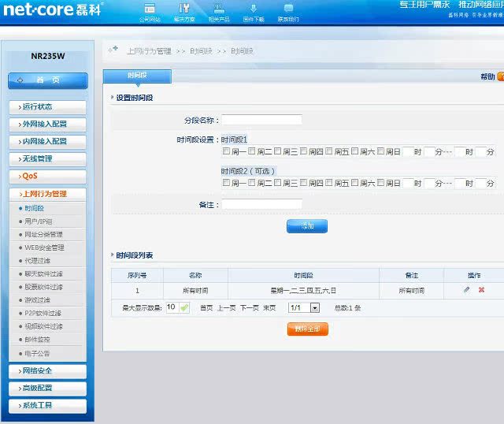Open the 固件下载 download icon

point(254,9)
